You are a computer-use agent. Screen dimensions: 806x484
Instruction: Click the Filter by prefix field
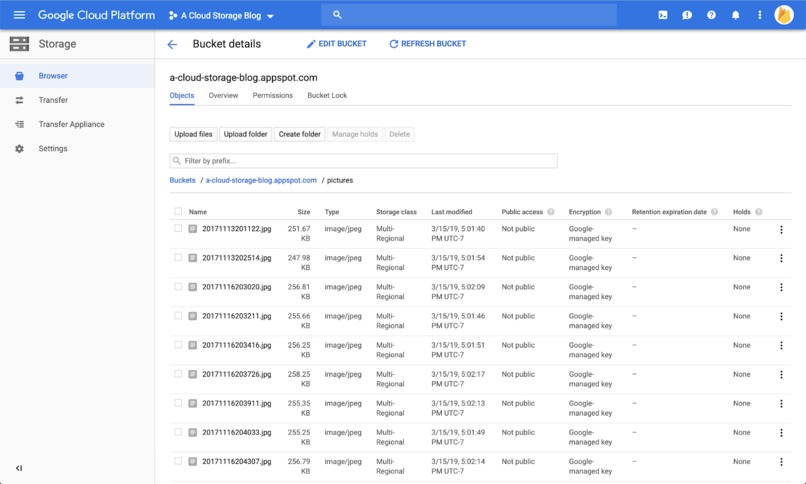coord(363,161)
